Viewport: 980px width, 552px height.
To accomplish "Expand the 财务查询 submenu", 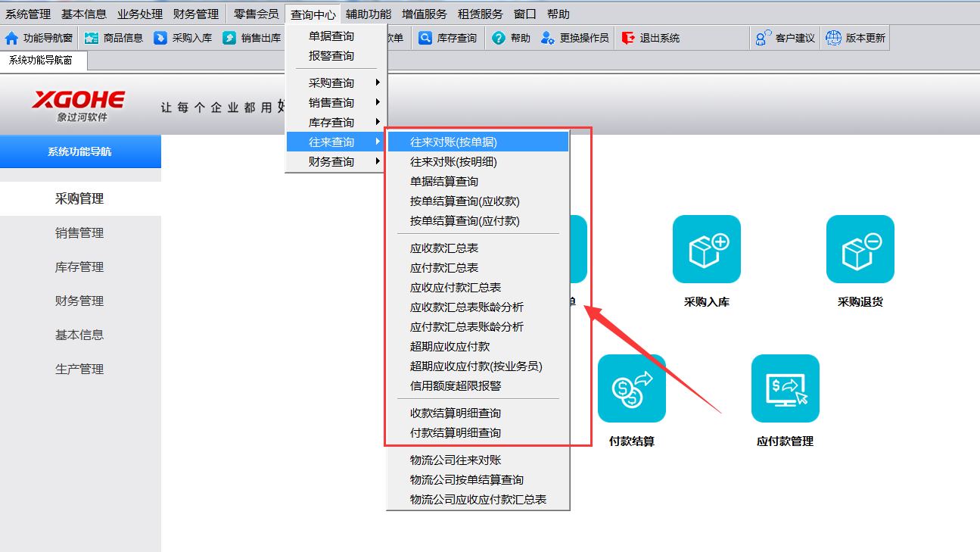I will point(336,162).
